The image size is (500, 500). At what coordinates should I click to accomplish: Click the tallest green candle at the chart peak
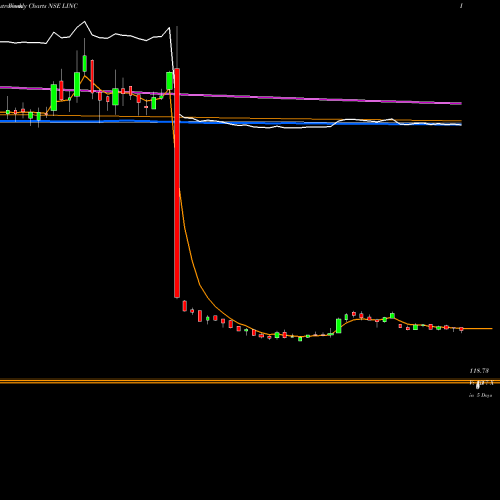pyautogui.click(x=85, y=63)
